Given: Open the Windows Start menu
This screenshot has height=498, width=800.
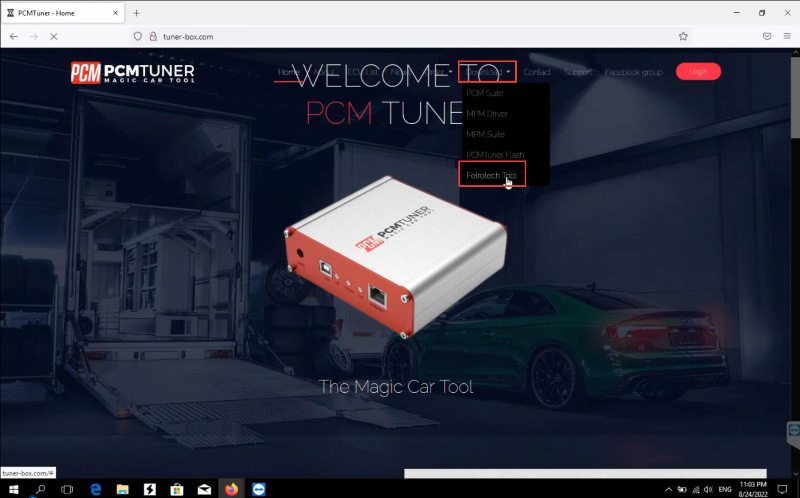Looking at the screenshot, I should point(14,489).
